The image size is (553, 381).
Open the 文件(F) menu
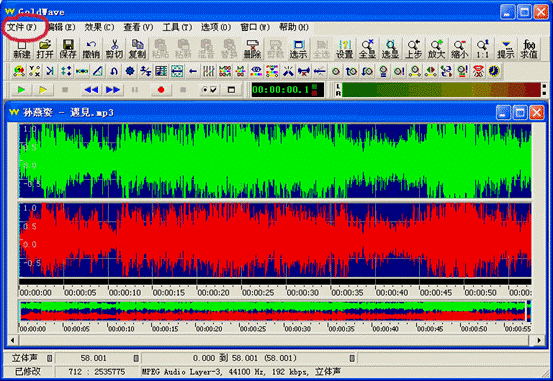click(x=22, y=27)
